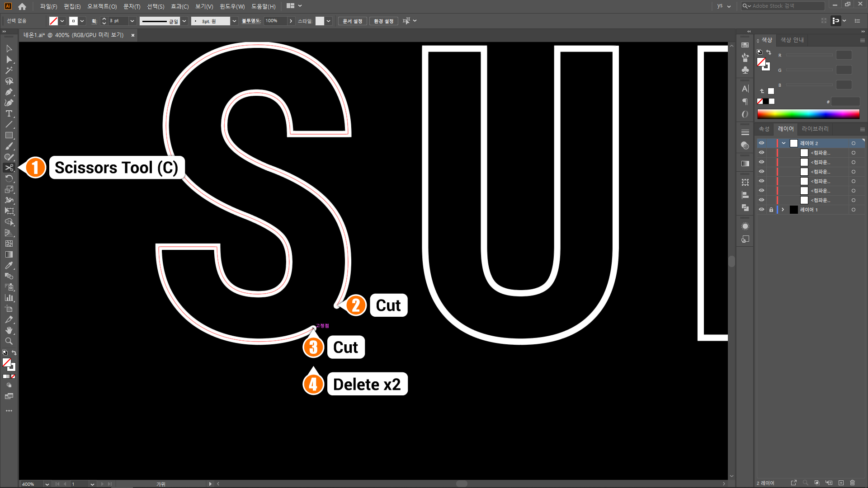Pick a color from the spectrum bar
This screenshot has width=868, height=488.
(x=808, y=114)
